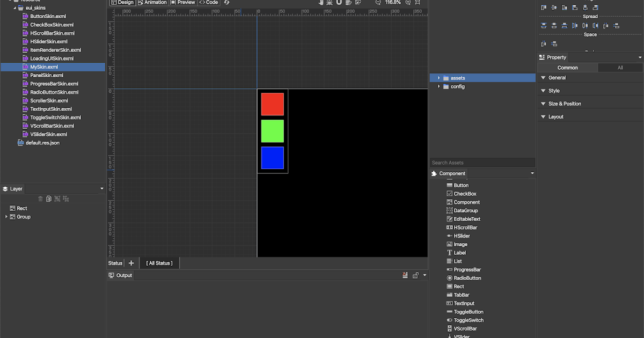
Task: Toggle the lock icon in the top toolbar
Action: point(329,3)
